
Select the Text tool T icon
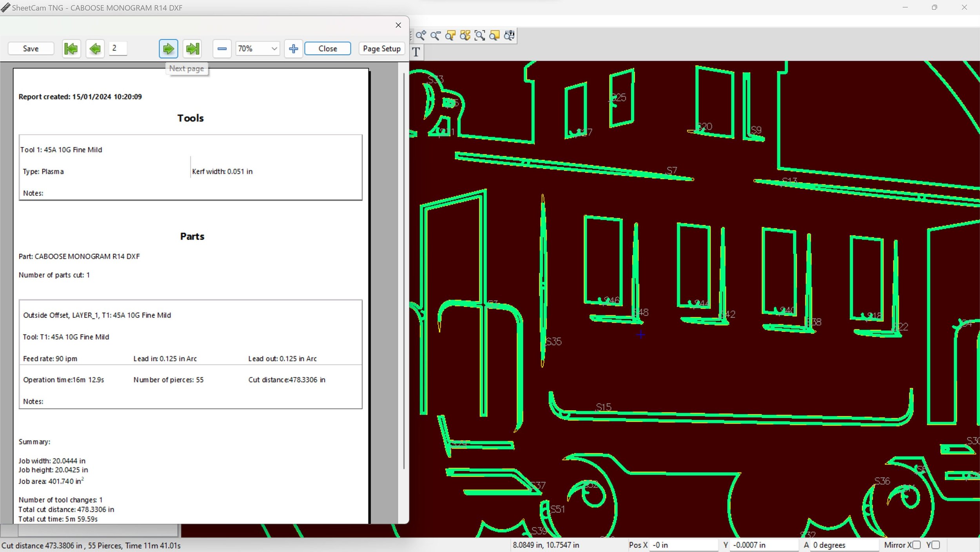click(416, 52)
